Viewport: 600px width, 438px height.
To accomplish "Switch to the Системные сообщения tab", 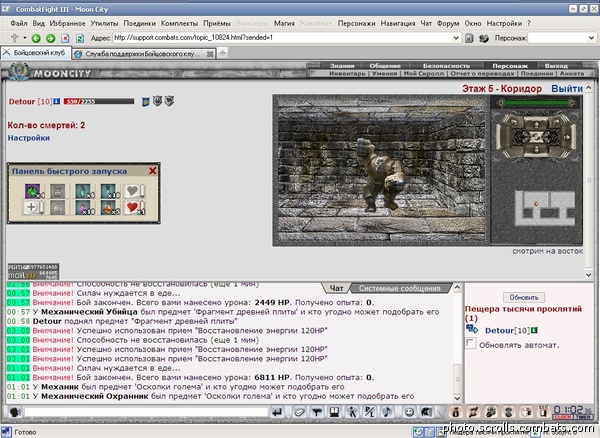I will coord(399,288).
